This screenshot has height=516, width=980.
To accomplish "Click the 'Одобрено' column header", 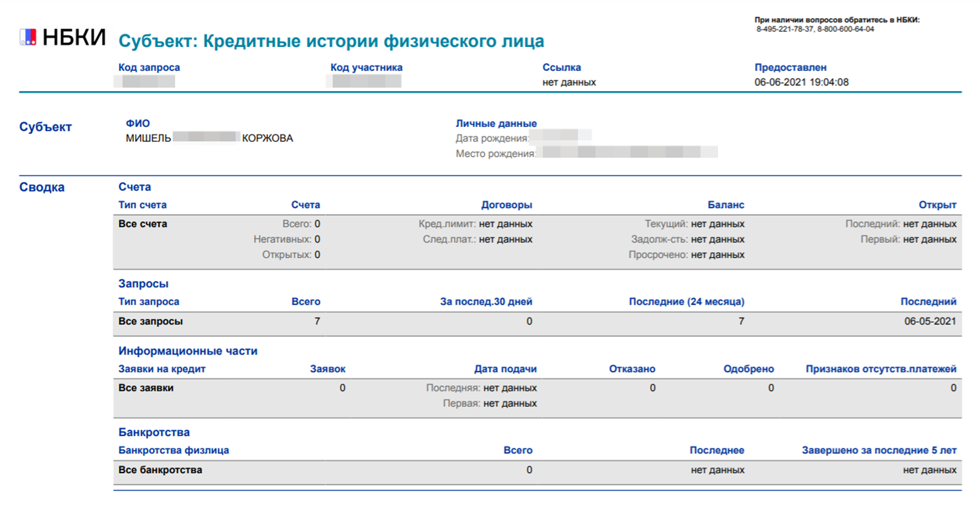I will [x=749, y=369].
